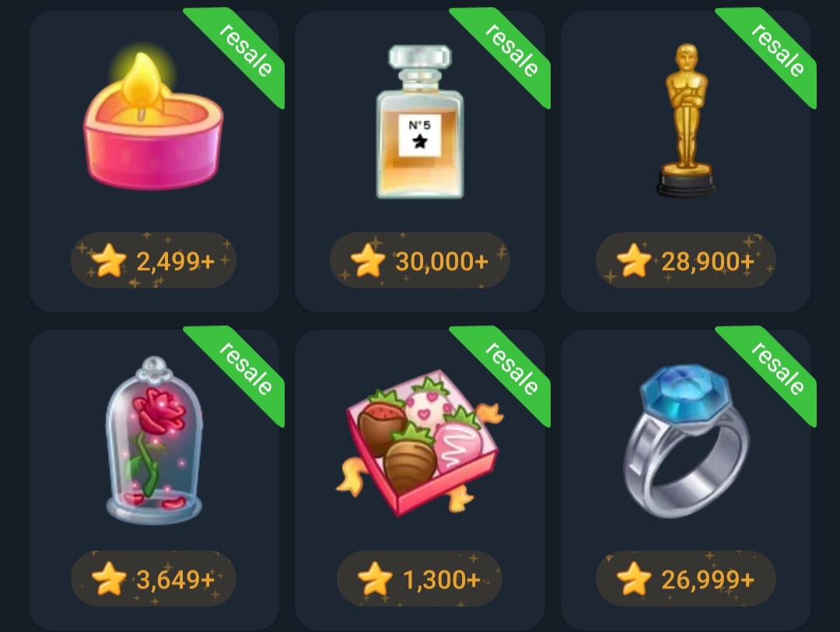Click the 26,999+ stars price button
Image resolution: width=840 pixels, height=632 pixels.
(686, 579)
